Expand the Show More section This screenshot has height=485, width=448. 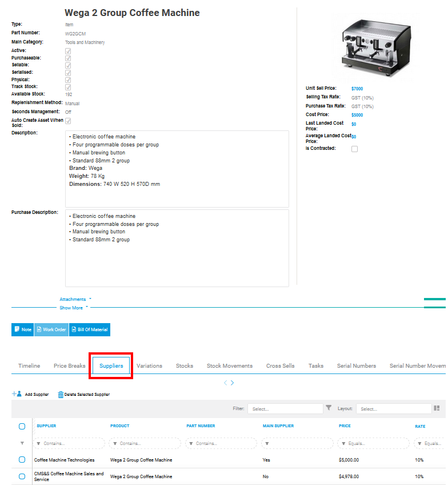pos(74,308)
